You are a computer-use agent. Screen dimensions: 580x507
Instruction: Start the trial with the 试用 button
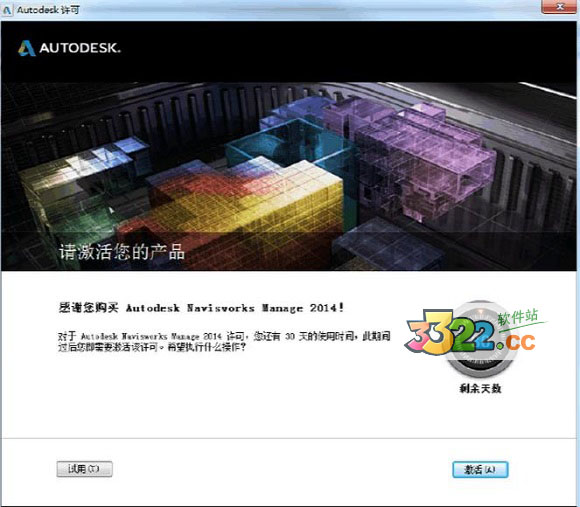click(x=84, y=469)
